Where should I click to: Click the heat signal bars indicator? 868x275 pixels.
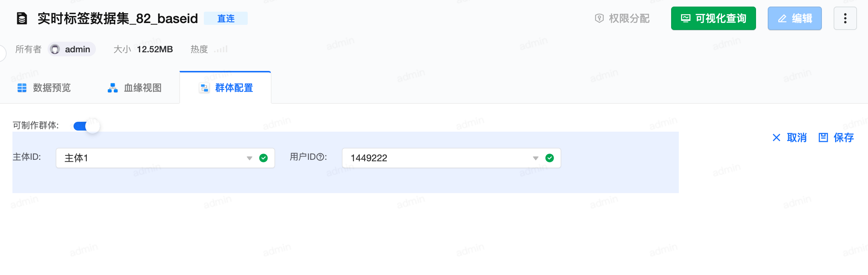(x=221, y=49)
